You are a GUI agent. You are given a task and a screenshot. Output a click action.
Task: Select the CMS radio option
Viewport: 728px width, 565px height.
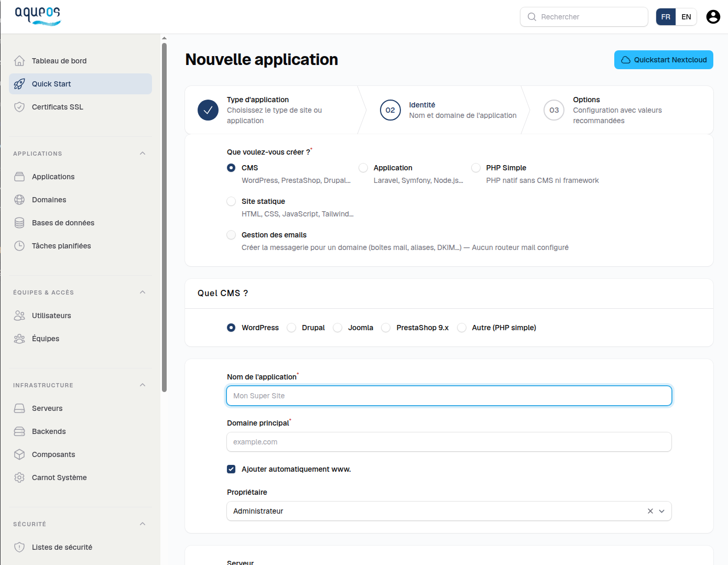231,168
